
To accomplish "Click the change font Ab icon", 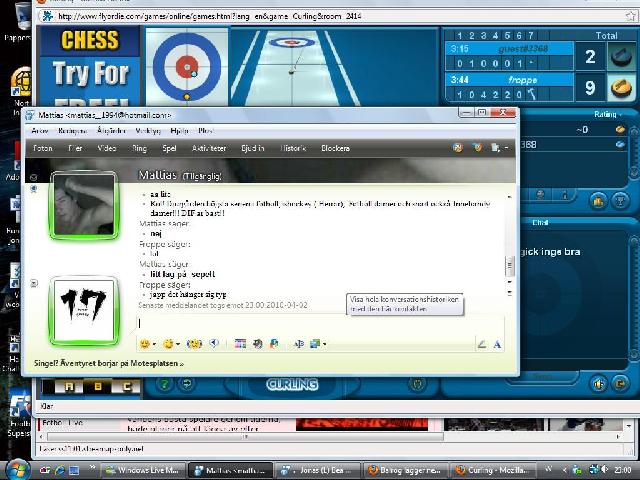I will [299, 344].
